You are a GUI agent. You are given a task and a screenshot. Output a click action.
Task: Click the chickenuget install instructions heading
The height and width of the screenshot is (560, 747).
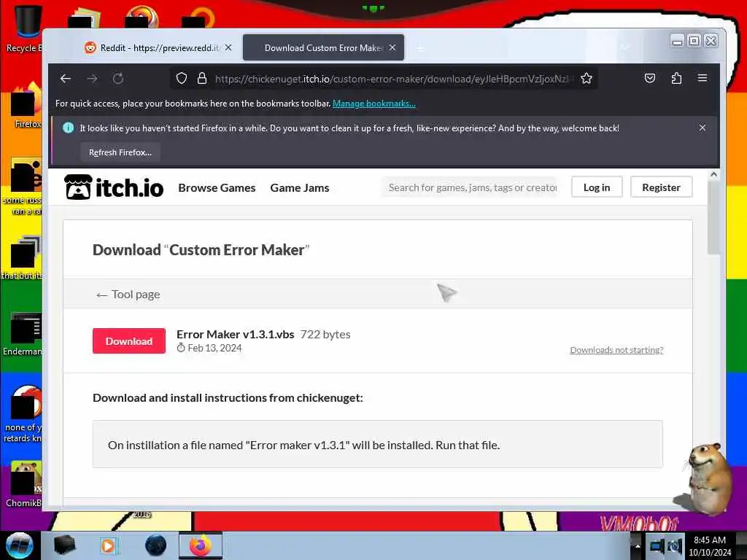pos(228,397)
